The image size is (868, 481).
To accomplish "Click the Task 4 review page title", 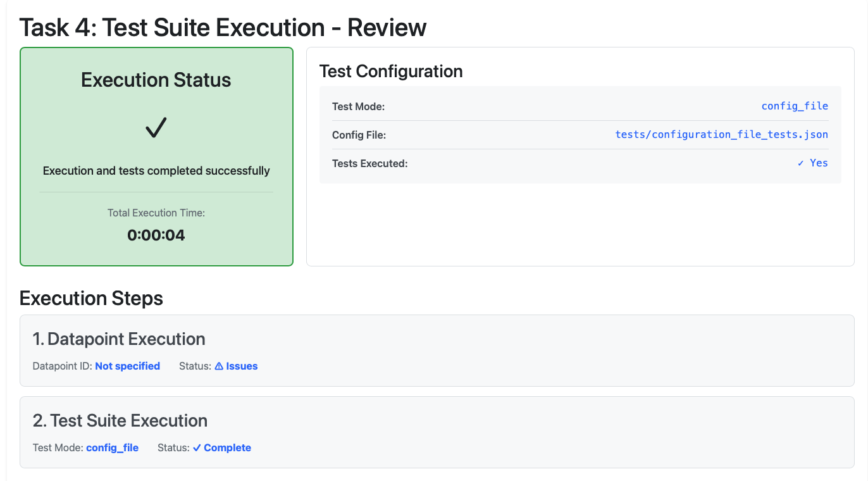I will (223, 27).
